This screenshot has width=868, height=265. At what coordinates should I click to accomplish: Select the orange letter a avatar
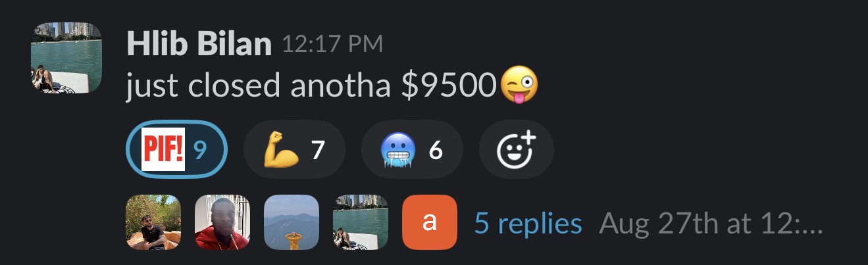tap(430, 222)
